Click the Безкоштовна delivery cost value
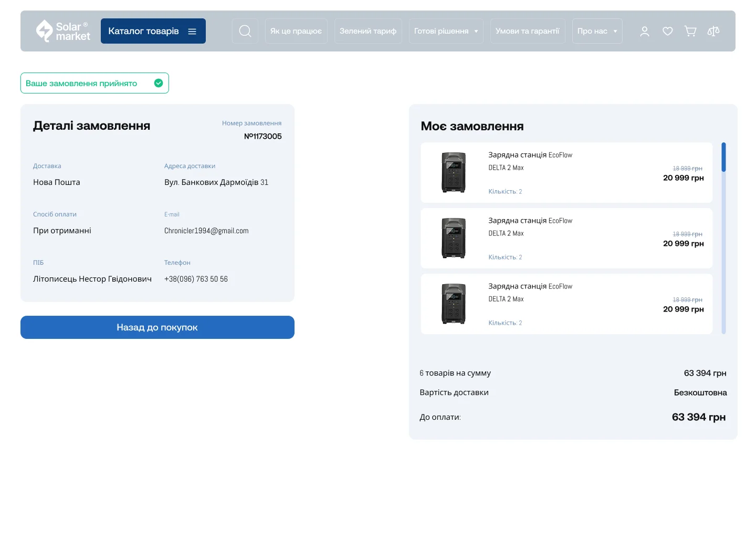 (700, 392)
